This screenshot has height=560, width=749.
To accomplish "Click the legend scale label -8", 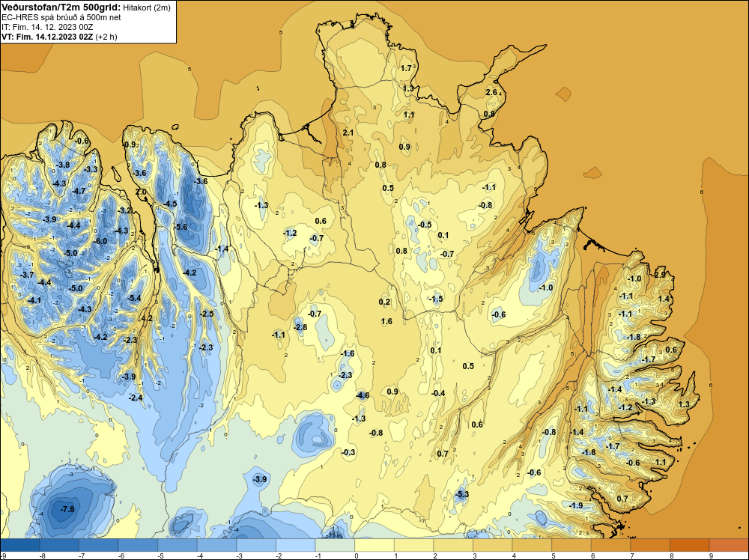I will 42,556.
